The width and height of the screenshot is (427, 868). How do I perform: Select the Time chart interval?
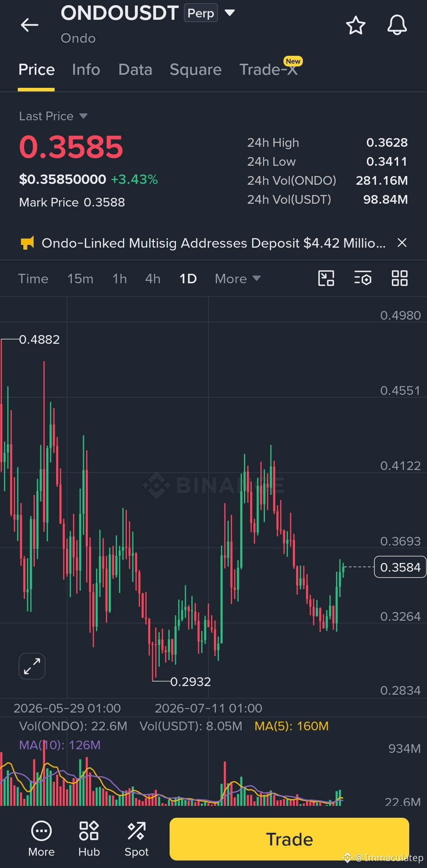pyautogui.click(x=33, y=279)
